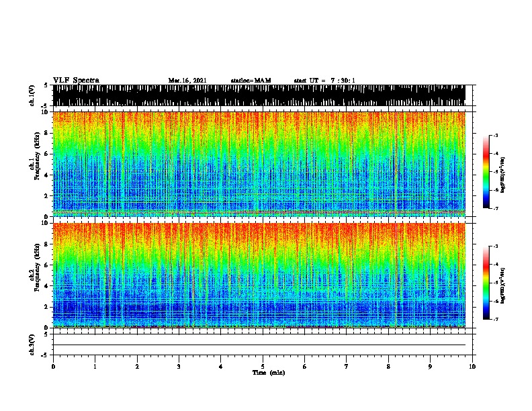Screen dimensions: 532x411
Task: Click the "2" kHz tick on ch.2 frequency axis
Action: tap(46, 307)
